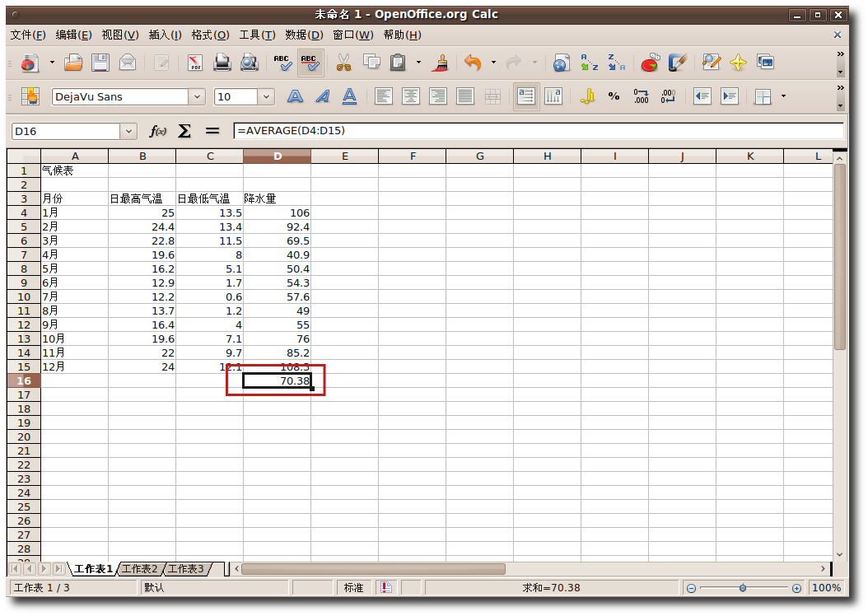Align cell contents right
The image size is (868, 616).
(x=437, y=97)
